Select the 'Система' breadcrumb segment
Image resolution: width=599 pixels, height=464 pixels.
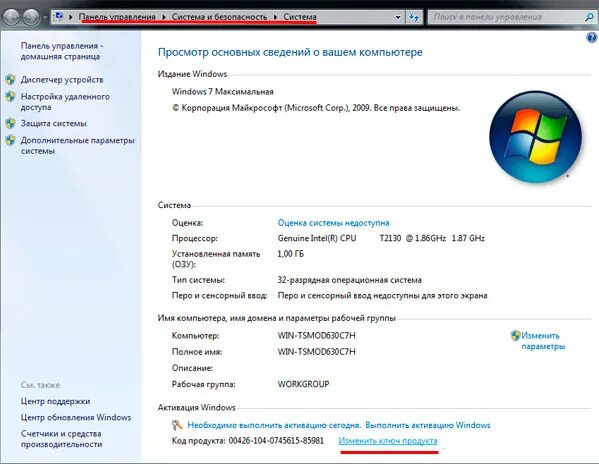coord(300,17)
